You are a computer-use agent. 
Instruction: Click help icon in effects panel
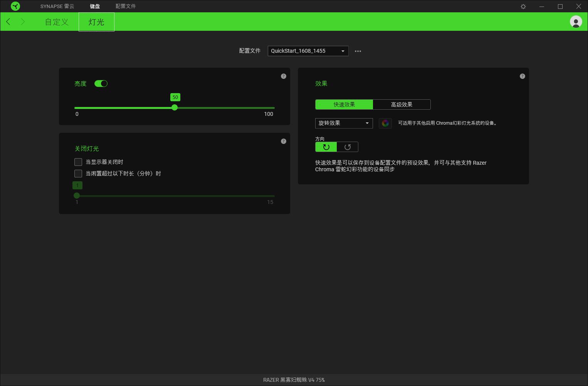point(522,76)
